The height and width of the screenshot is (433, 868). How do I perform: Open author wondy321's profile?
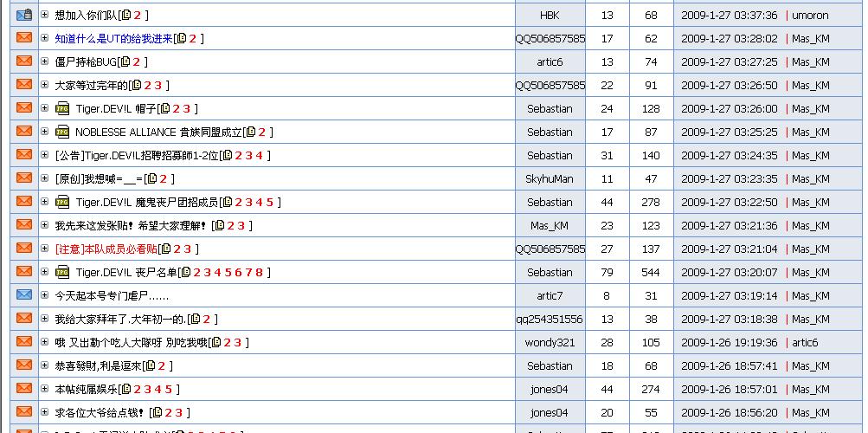coord(550,342)
